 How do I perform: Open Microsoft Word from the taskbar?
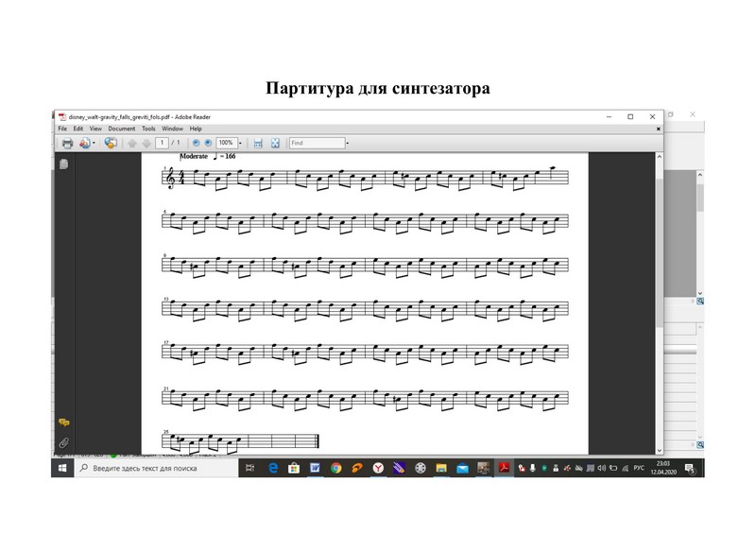[x=315, y=468]
